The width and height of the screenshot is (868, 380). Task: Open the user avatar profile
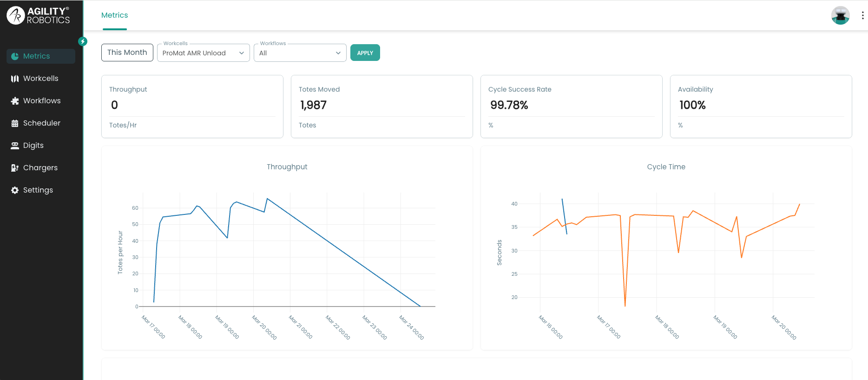[840, 15]
